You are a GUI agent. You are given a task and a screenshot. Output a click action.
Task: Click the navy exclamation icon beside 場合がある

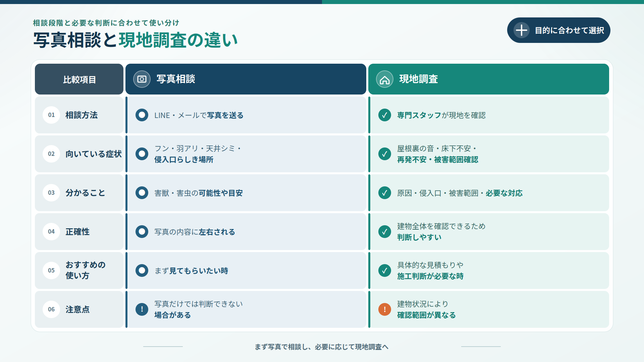[x=142, y=309]
